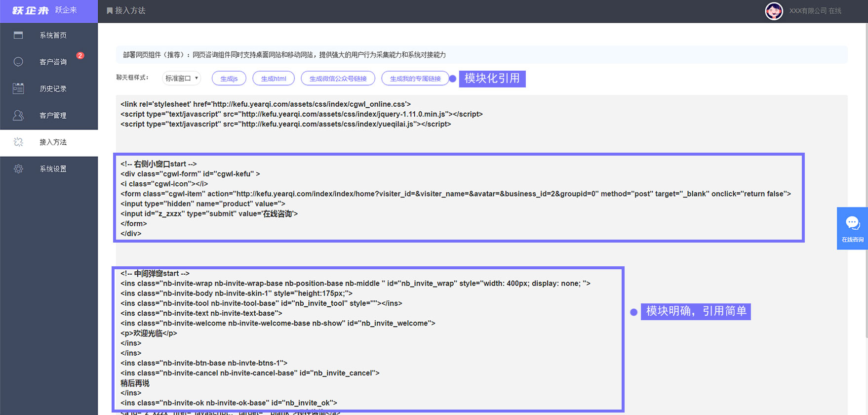The height and width of the screenshot is (415, 868).
Task: Click the stylesheet link line for cgwl_online.css
Action: click(266, 104)
